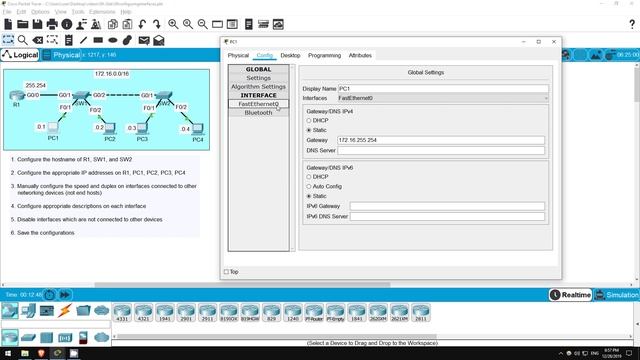The width and height of the screenshot is (640, 360).
Task: Click the workspace horizontal scrollbar
Action: coord(242,285)
